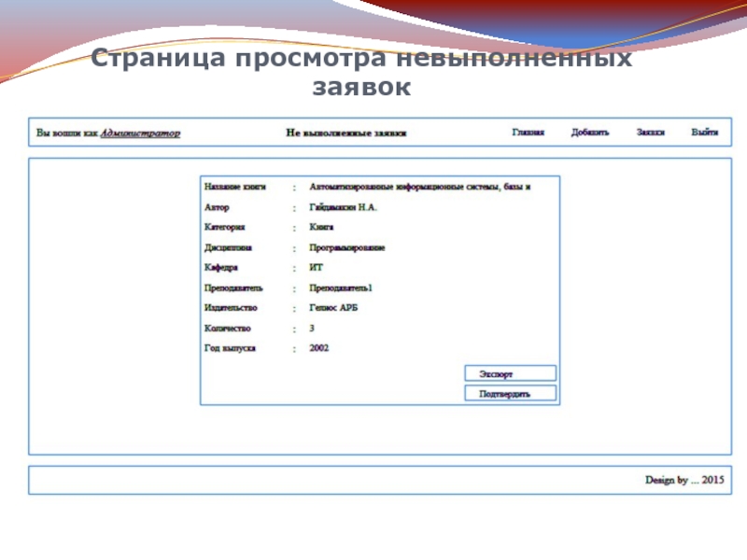Click author value Гайдамакин Н.А.
747x560 pixels.
click(343, 207)
